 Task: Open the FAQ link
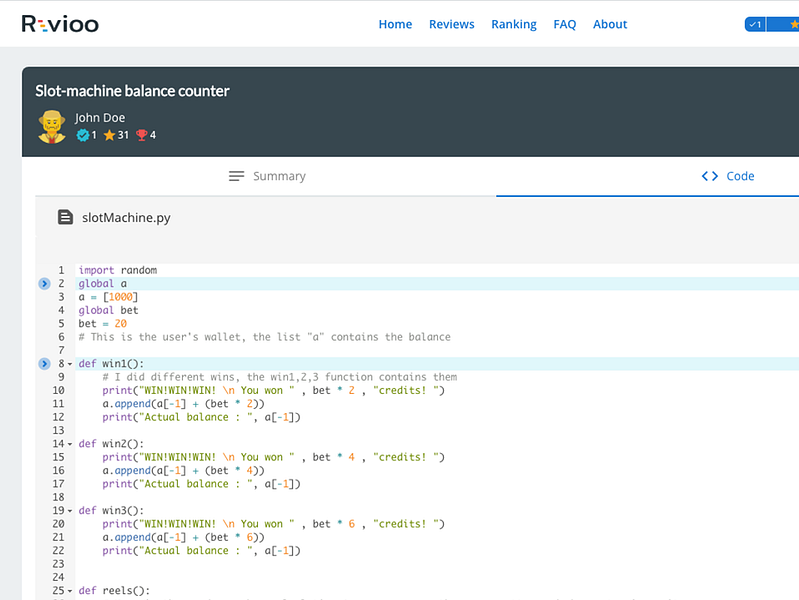point(565,24)
